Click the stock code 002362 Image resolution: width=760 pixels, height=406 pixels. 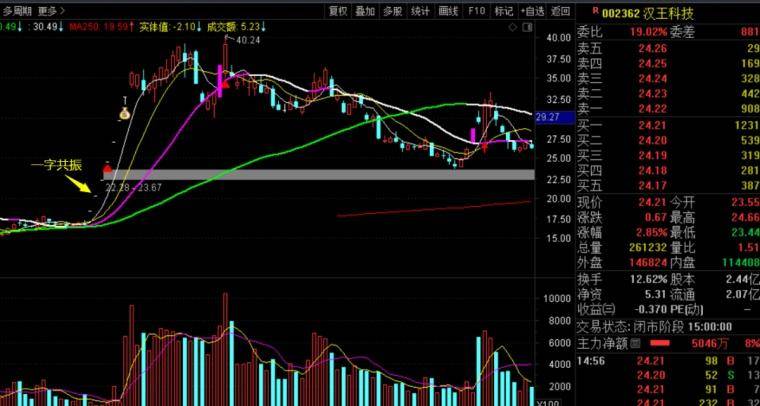[x=620, y=14]
